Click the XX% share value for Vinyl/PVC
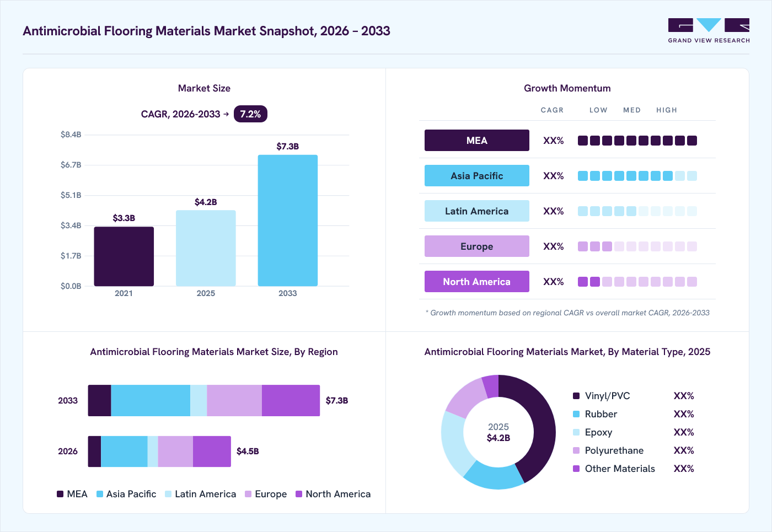 [x=684, y=396]
